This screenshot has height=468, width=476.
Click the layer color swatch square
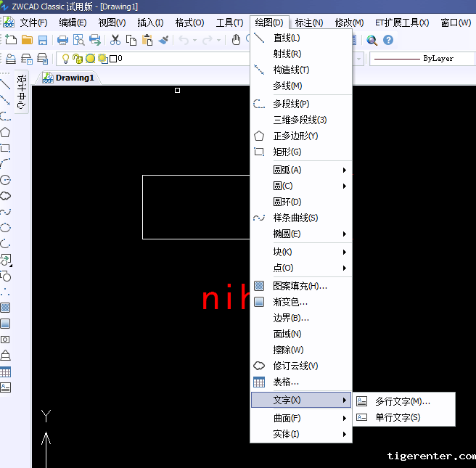click(112, 58)
